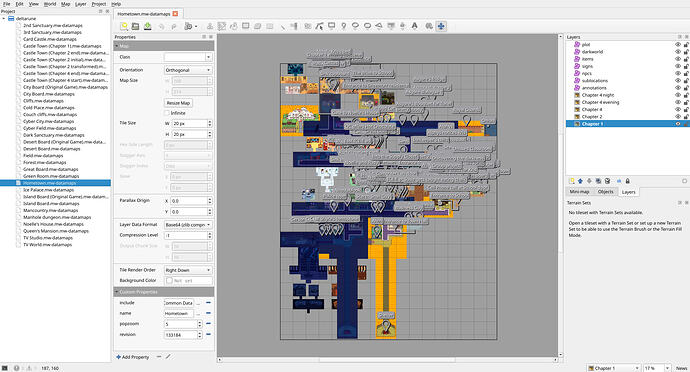Collapse the deltarune project folder

4,18
